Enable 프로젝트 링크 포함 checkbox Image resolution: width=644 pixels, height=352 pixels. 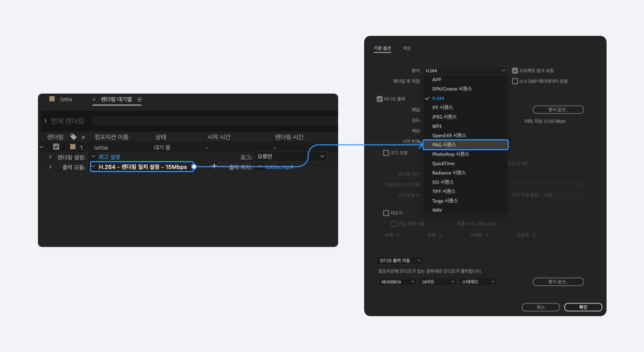[515, 70]
